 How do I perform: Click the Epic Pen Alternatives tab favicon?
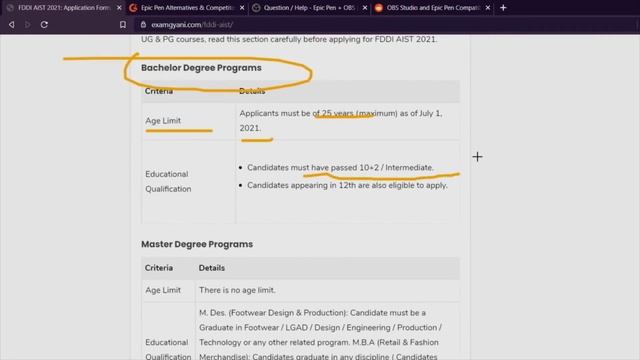click(x=133, y=8)
